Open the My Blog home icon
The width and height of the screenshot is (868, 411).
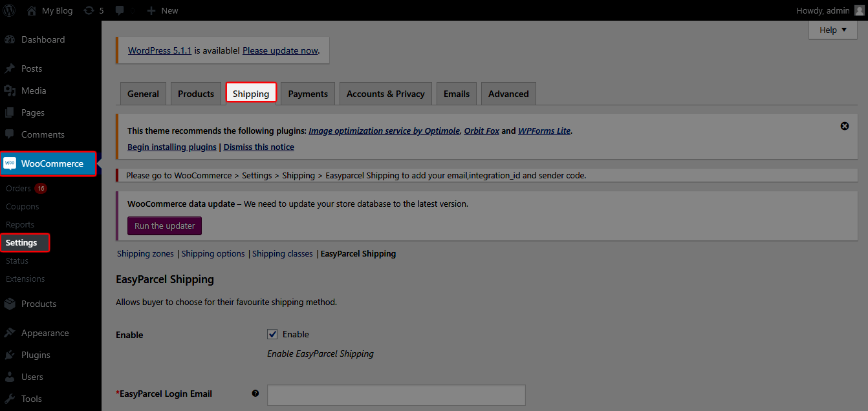(x=31, y=10)
